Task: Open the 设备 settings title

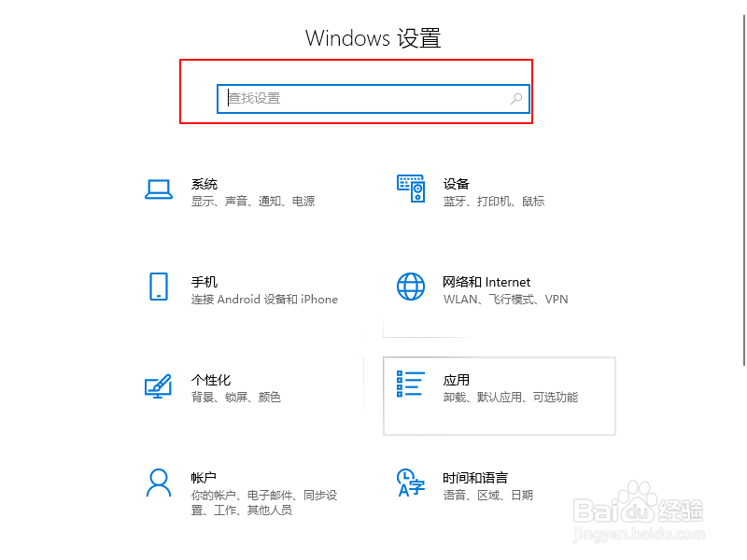Action: pos(457,184)
